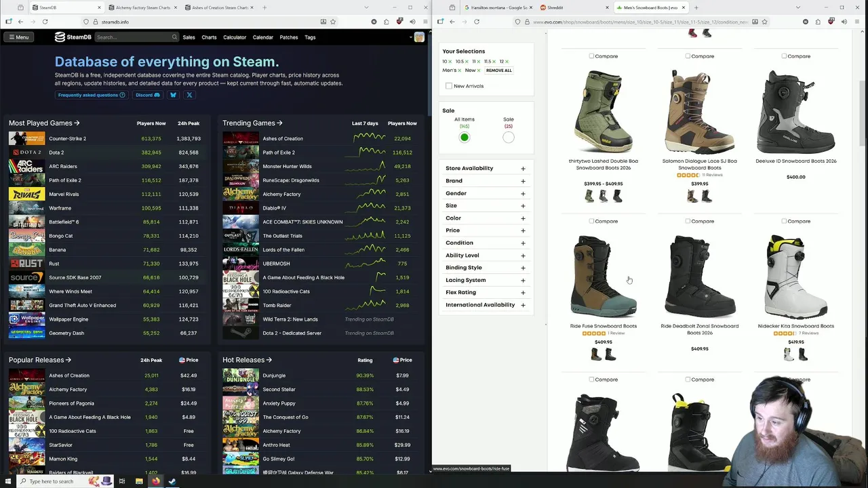Bookmark steamdb.info with the star icon

coord(333,22)
